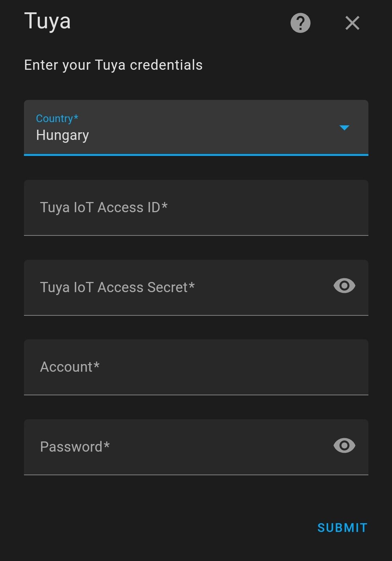Open the help question mark icon
This screenshot has width=392, height=561.
click(301, 23)
